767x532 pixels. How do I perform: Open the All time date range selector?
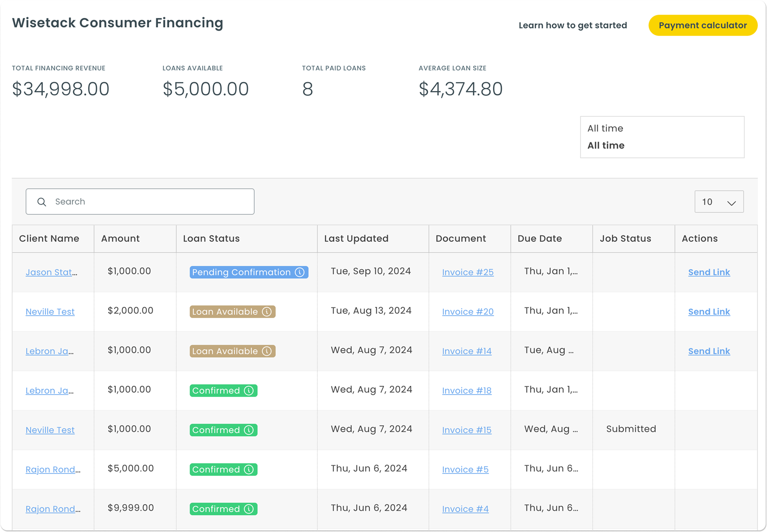[x=662, y=137]
